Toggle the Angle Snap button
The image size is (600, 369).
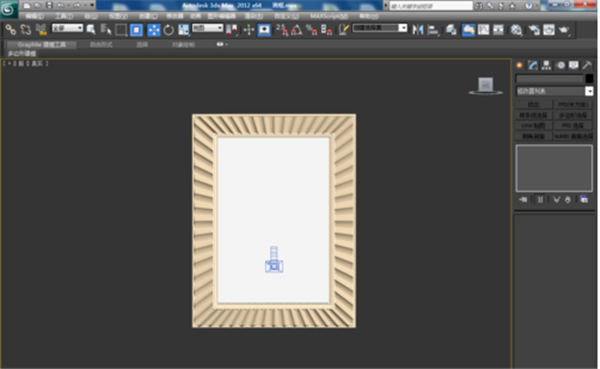297,30
